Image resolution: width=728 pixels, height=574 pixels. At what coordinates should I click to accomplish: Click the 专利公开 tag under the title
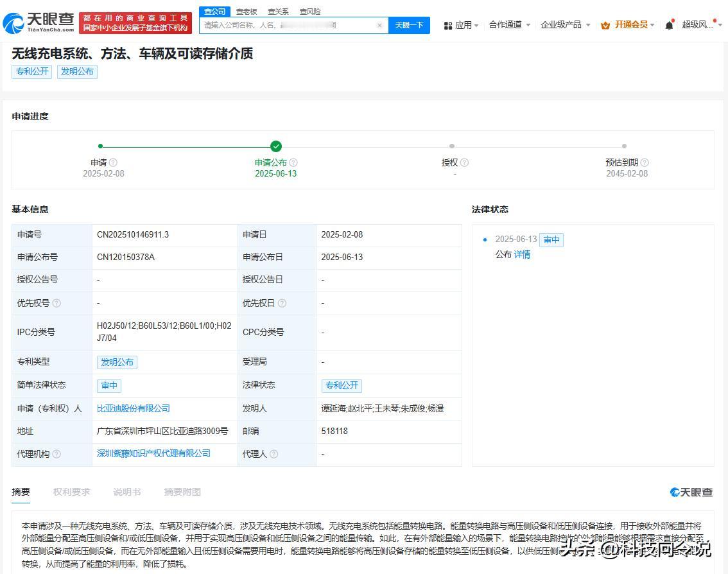32,71
